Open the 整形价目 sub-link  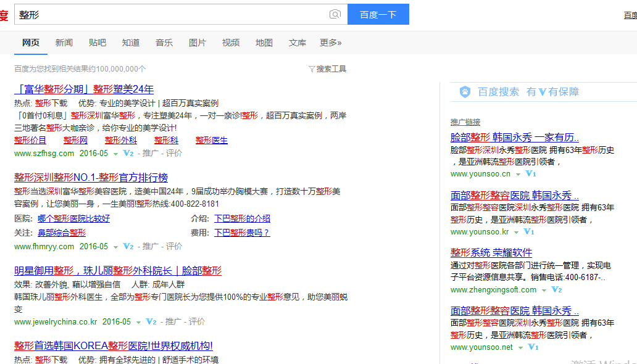[x=30, y=140]
